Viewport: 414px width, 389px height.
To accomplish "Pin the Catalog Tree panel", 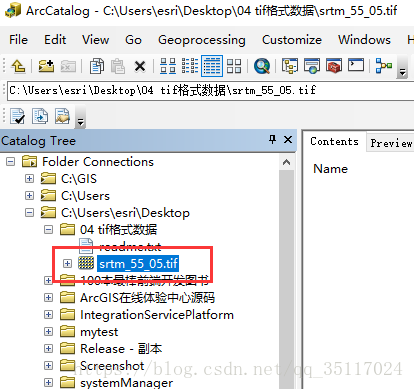I will click(272, 140).
